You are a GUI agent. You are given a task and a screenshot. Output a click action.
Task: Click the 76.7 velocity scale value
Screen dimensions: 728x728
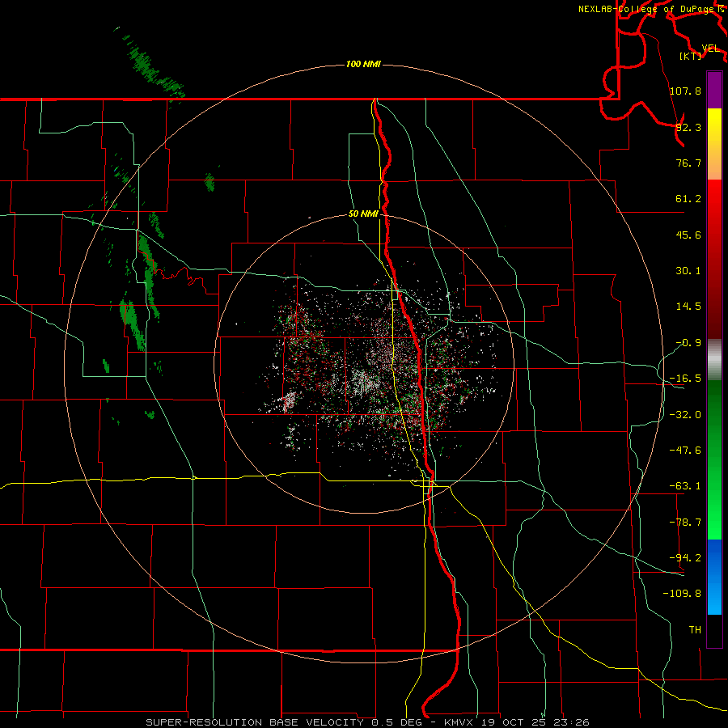click(688, 163)
